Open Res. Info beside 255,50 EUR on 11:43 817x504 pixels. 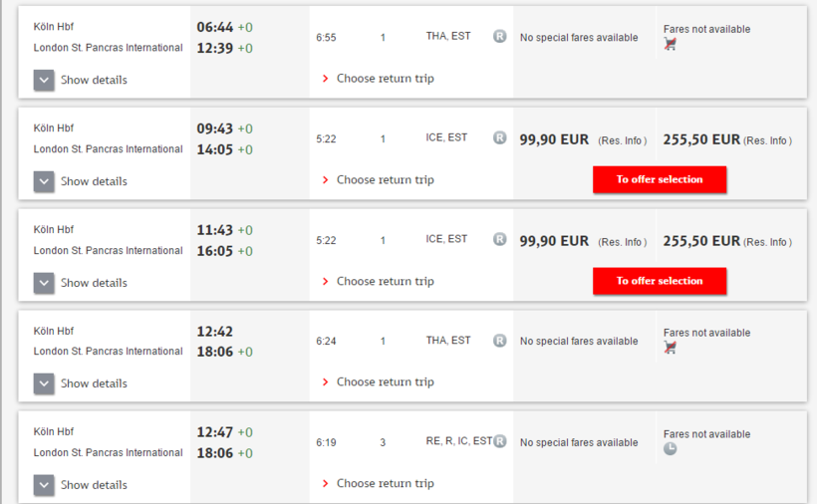pyautogui.click(x=767, y=242)
